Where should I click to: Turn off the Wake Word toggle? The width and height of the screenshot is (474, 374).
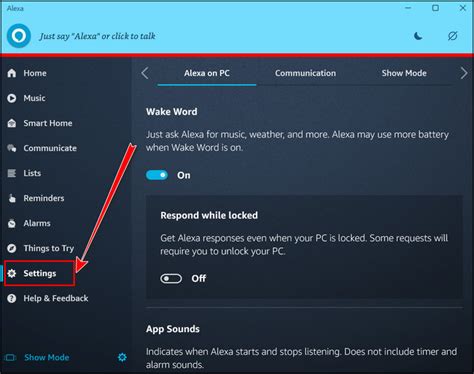(x=157, y=175)
